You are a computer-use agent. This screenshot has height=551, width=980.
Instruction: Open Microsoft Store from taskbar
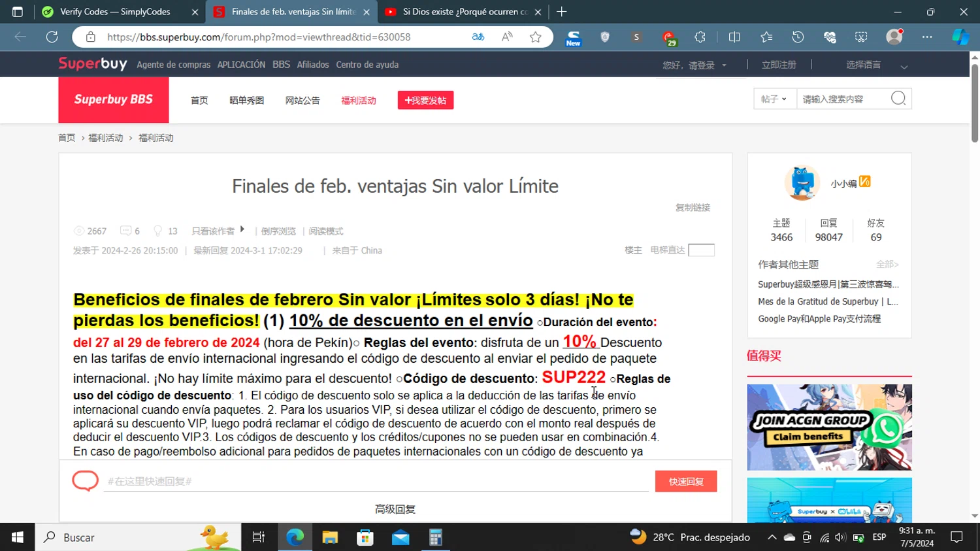pos(365,537)
